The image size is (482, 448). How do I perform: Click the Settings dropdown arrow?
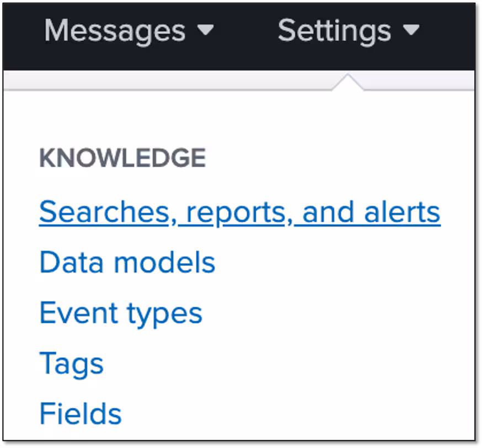click(x=411, y=31)
